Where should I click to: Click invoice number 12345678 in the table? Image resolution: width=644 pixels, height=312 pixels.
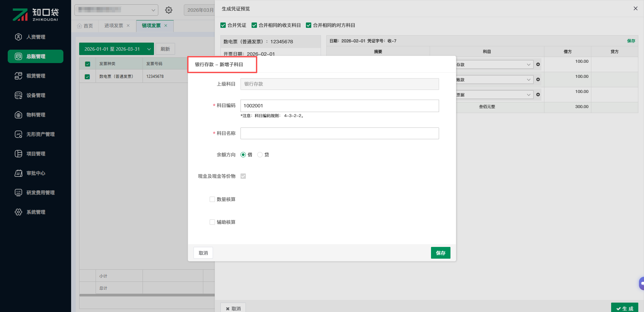tap(155, 76)
